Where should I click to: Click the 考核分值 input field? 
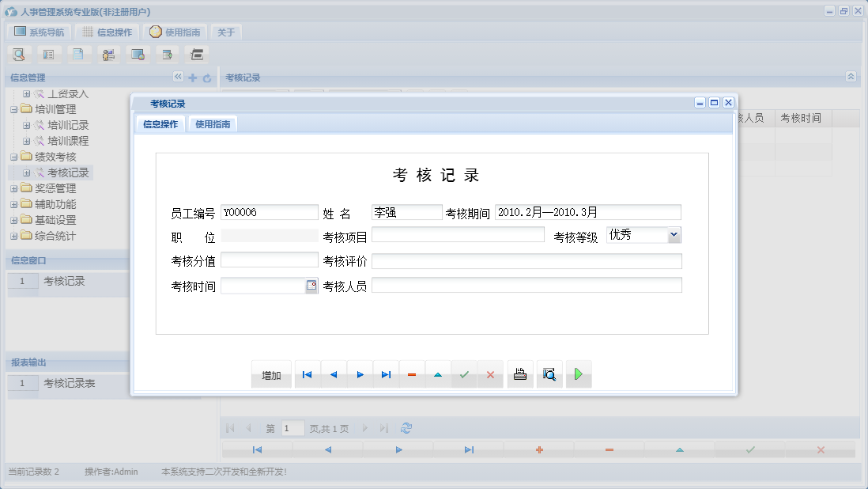point(269,260)
